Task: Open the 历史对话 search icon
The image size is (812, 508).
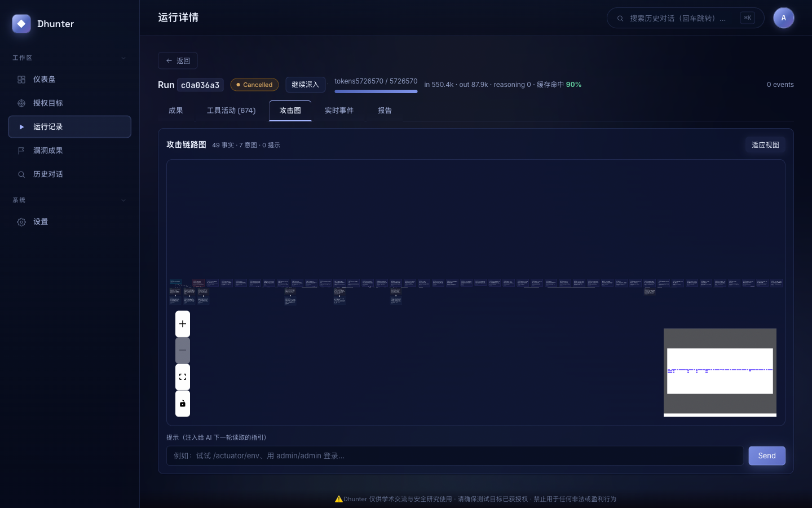Action: (21, 174)
